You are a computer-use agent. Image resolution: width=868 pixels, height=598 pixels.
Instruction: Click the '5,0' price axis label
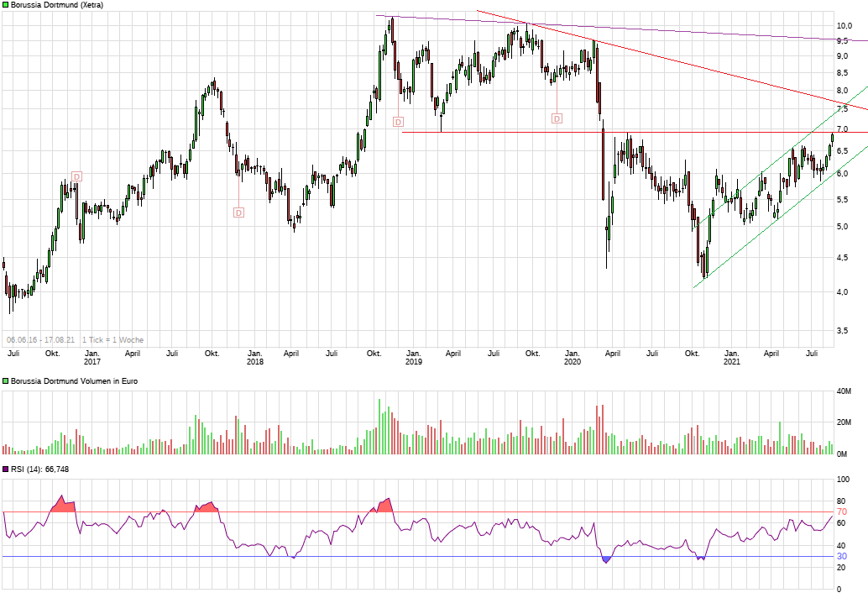tap(842, 227)
